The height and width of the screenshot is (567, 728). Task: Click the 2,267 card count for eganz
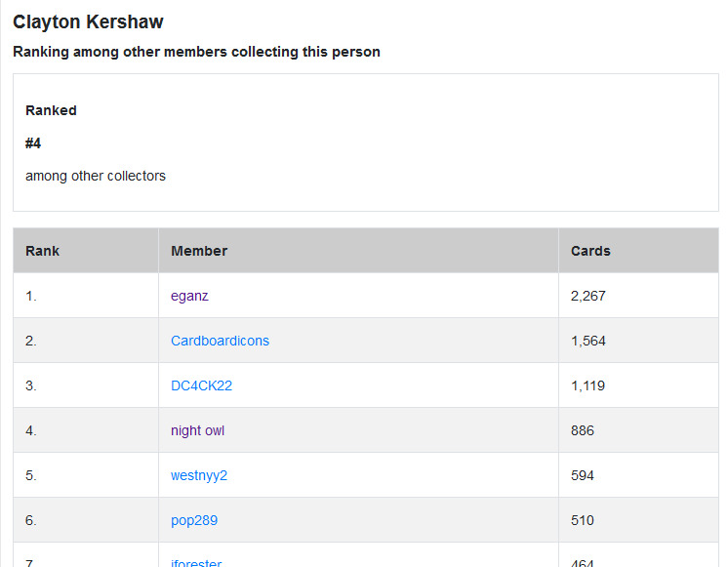click(x=588, y=296)
